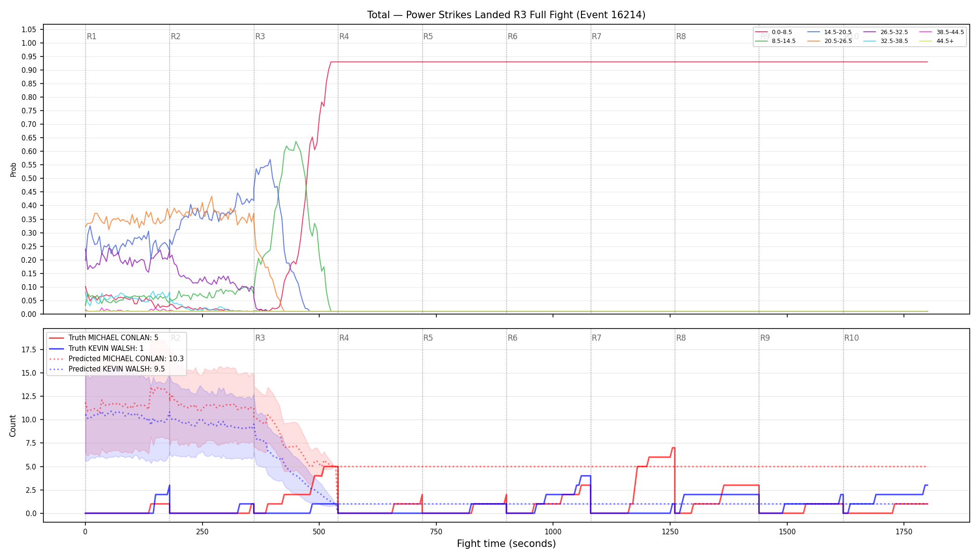Click the 0.25 tick on the Prob axis

tap(29, 246)
